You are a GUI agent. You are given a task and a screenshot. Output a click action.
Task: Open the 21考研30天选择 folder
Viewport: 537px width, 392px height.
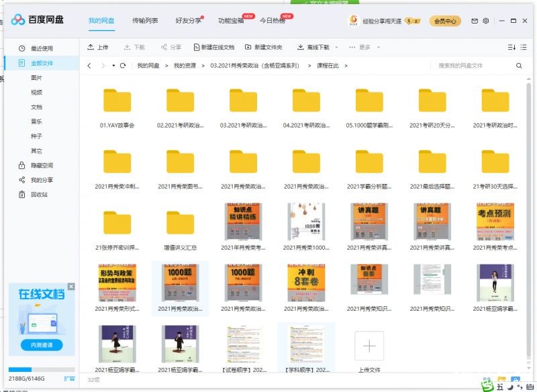pos(495,162)
